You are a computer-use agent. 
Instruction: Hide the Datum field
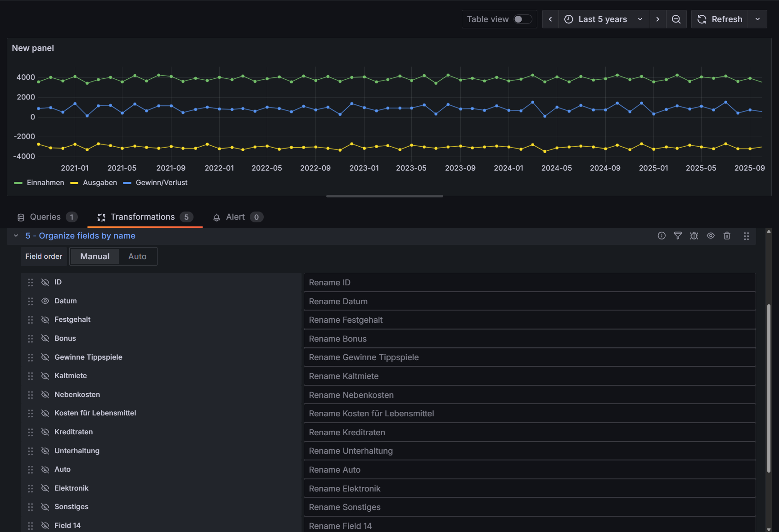pyautogui.click(x=45, y=301)
